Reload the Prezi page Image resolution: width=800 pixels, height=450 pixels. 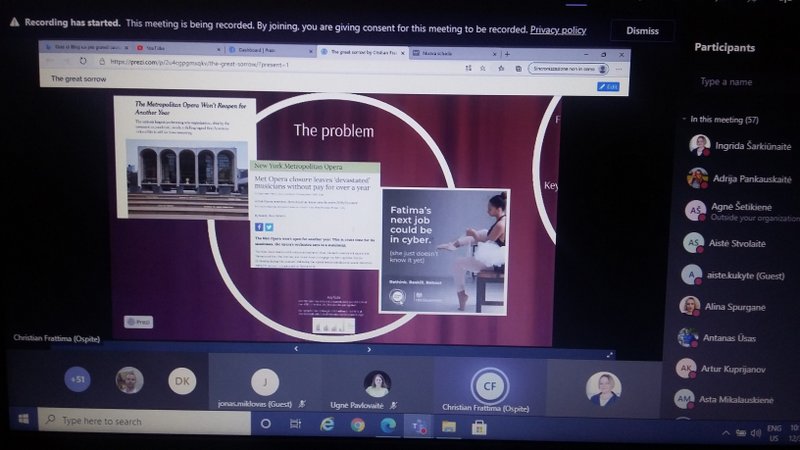83,61
